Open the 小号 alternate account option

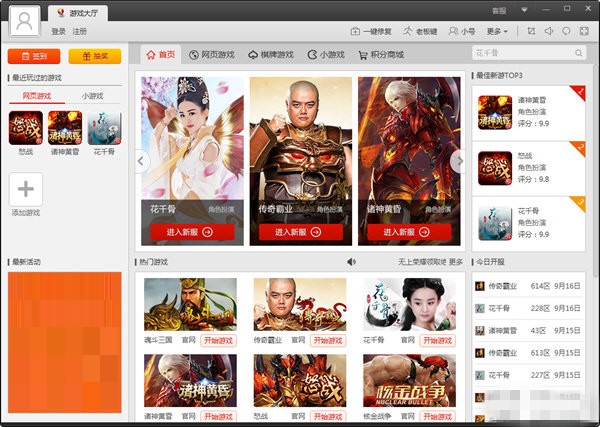pyautogui.click(x=462, y=31)
